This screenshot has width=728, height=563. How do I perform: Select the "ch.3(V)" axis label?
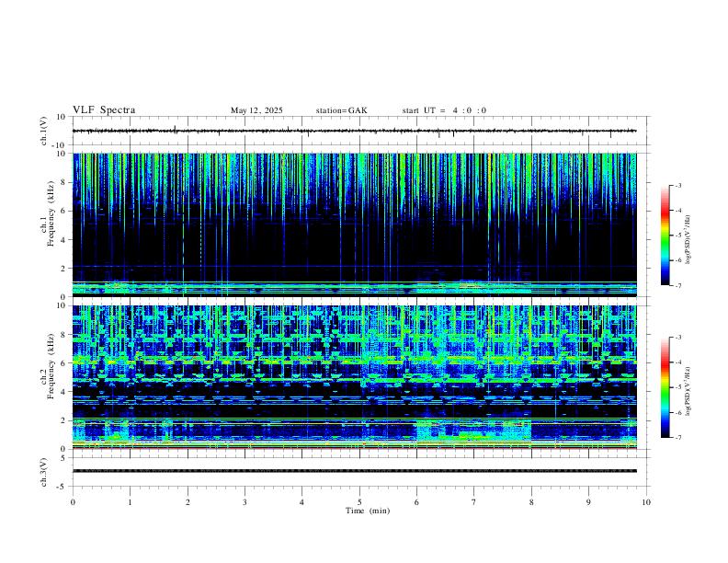[x=44, y=472]
